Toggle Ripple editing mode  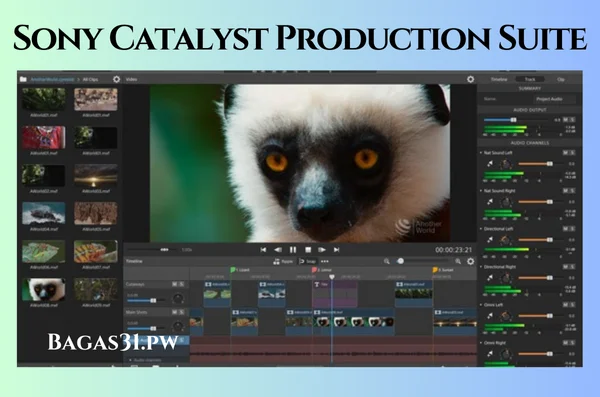283,261
